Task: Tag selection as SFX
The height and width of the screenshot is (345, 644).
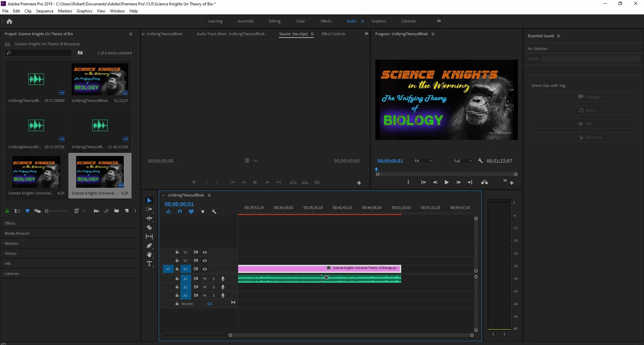Action: point(584,124)
